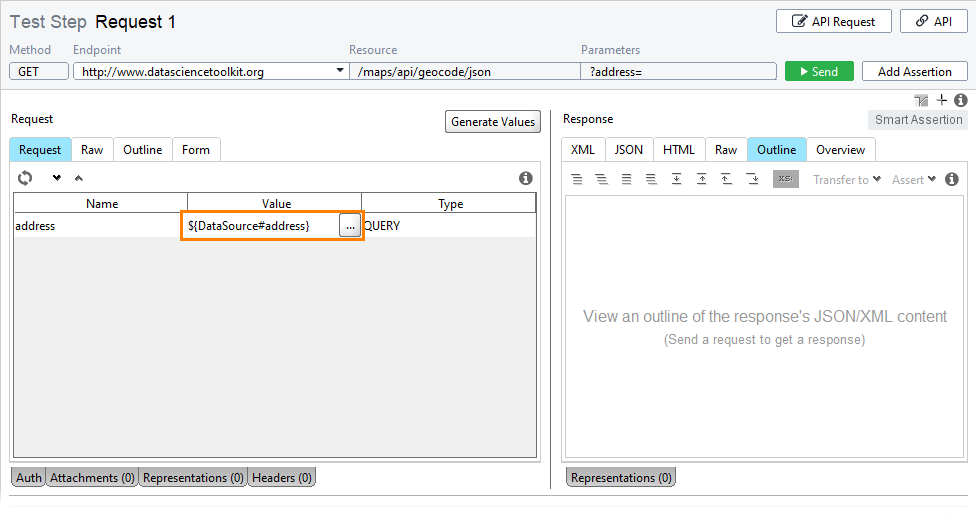Click the plus icon above Smart Assertion
This screenshot has height=518, width=976.
[x=942, y=100]
